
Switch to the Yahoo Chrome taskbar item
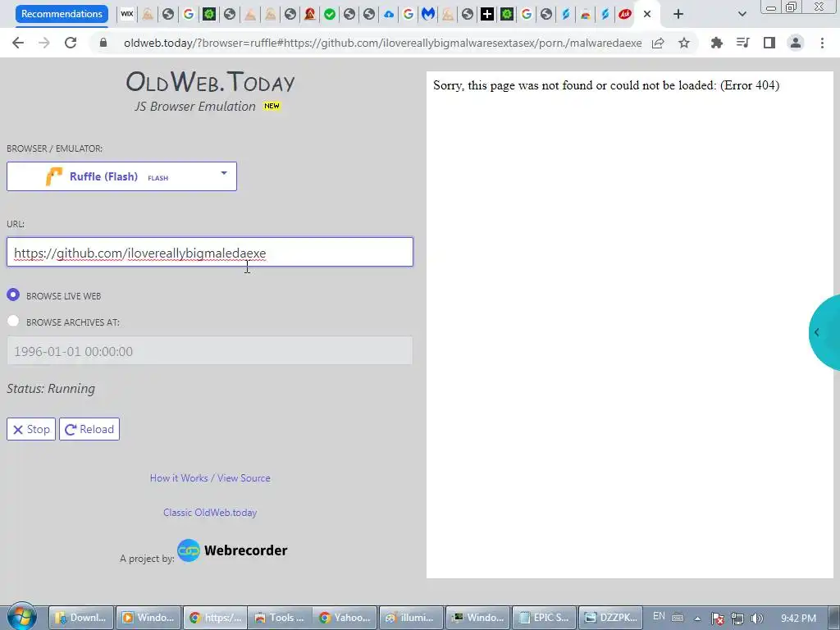pyautogui.click(x=346, y=618)
